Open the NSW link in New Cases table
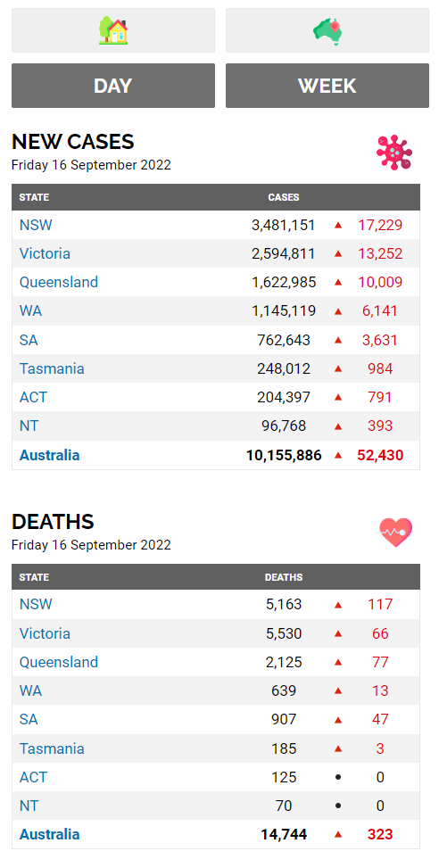Screen dimensions: 439x868 pyautogui.click(x=36, y=226)
